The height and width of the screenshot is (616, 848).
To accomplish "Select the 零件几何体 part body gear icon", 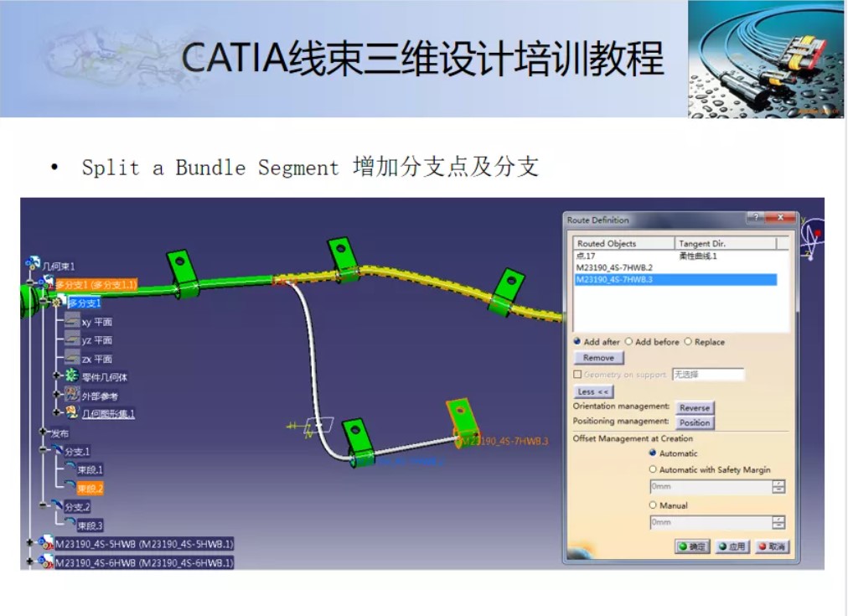I will click(x=72, y=376).
